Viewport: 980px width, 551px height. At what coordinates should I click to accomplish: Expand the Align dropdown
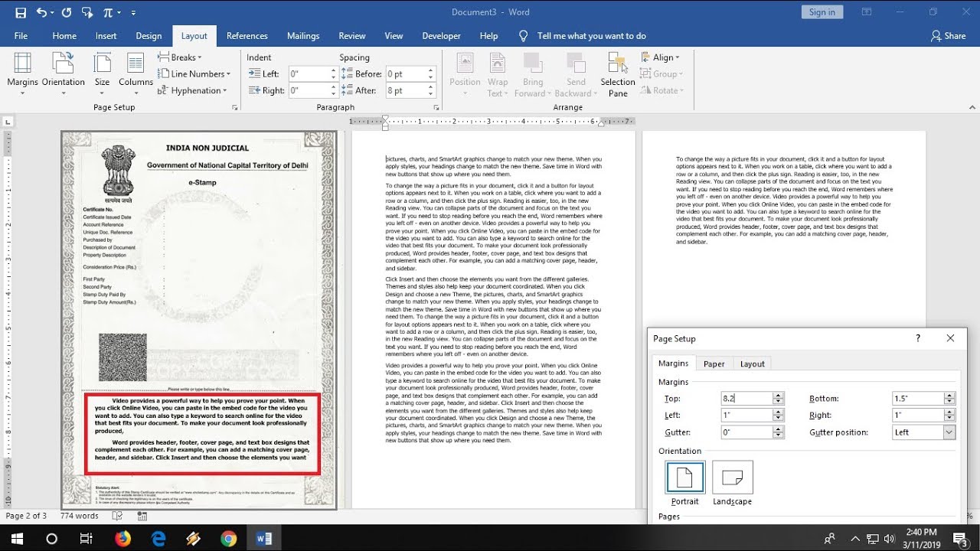click(x=660, y=57)
